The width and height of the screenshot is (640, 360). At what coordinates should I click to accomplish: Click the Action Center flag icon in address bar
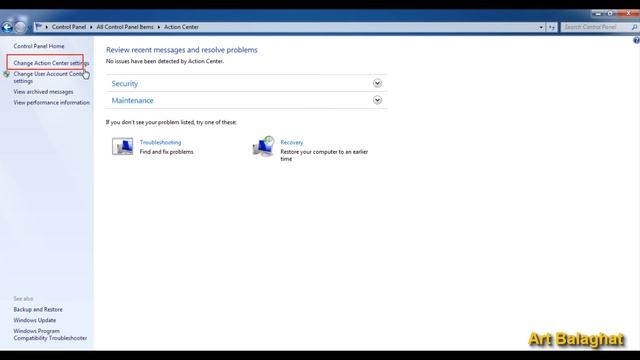39,27
